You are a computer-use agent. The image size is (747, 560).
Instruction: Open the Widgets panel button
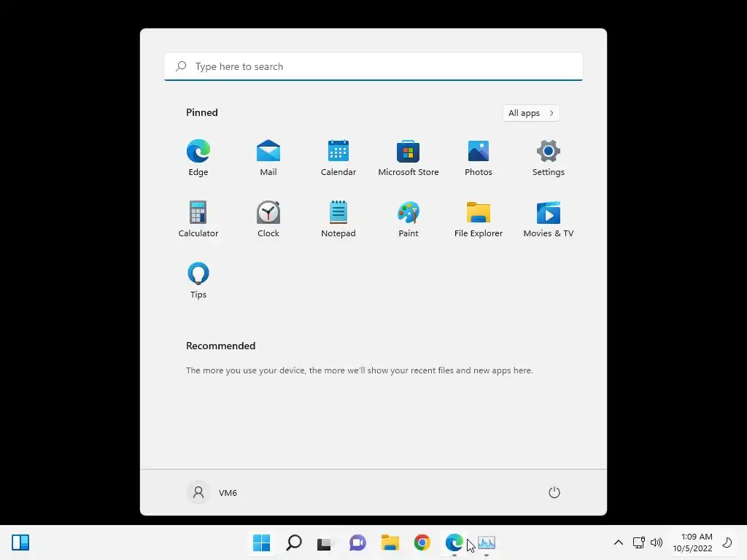click(20, 542)
